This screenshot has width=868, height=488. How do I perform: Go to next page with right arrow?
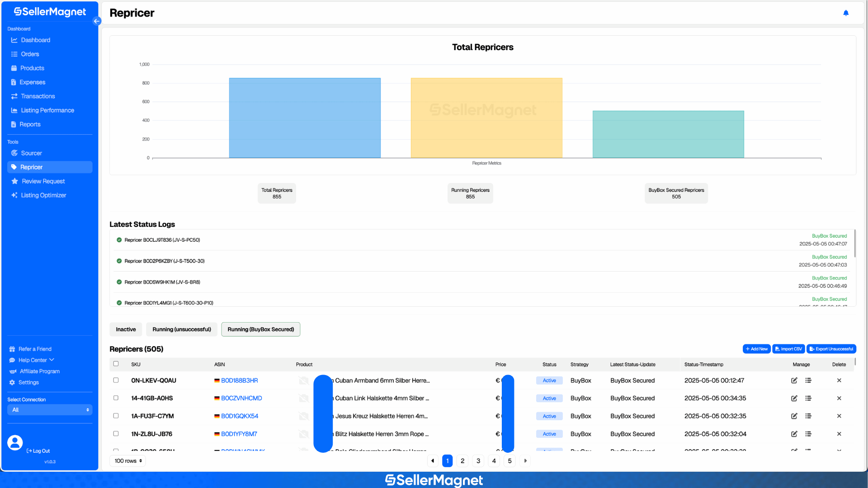pyautogui.click(x=525, y=461)
